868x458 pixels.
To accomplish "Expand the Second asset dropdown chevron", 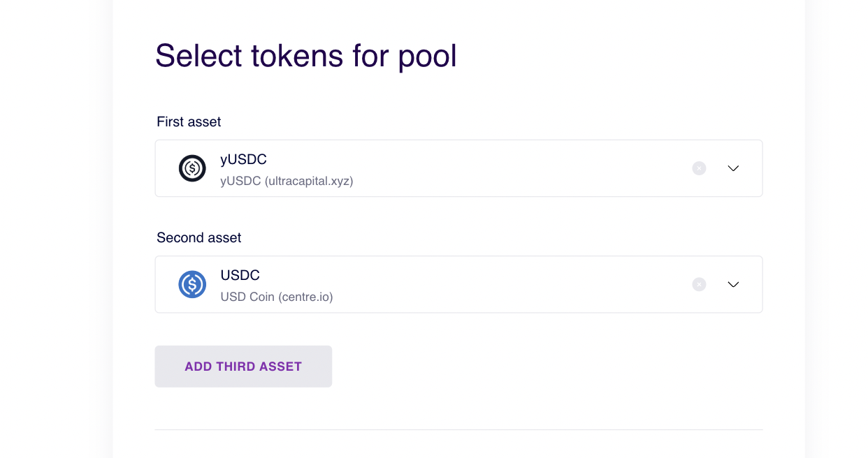I will coord(733,284).
